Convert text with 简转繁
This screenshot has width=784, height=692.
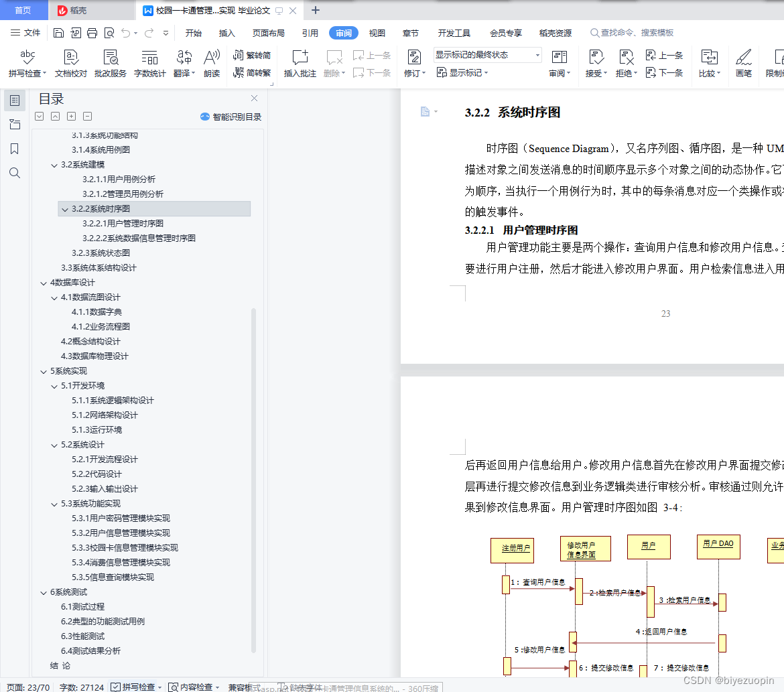click(252, 72)
